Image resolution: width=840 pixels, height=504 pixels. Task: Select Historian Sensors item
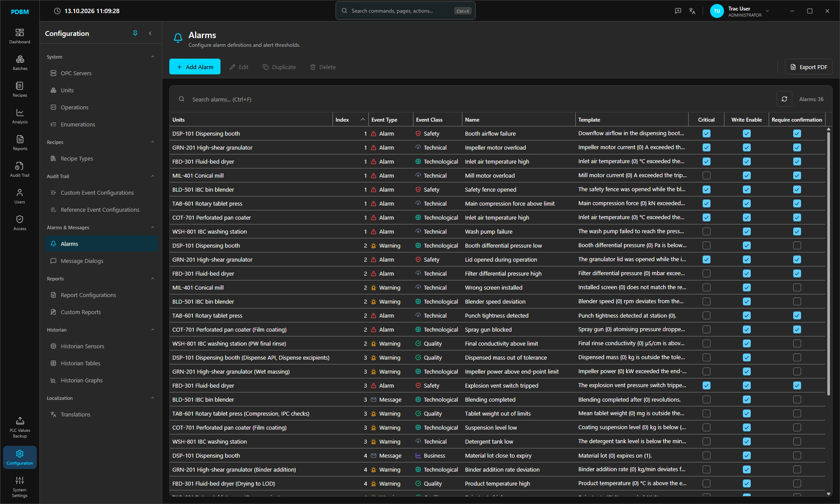pyautogui.click(x=101, y=346)
